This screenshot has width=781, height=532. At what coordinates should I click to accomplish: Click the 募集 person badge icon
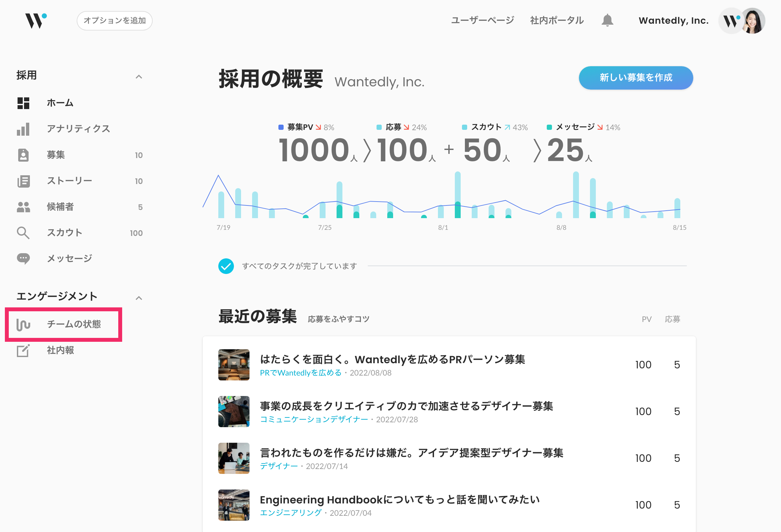click(x=23, y=155)
